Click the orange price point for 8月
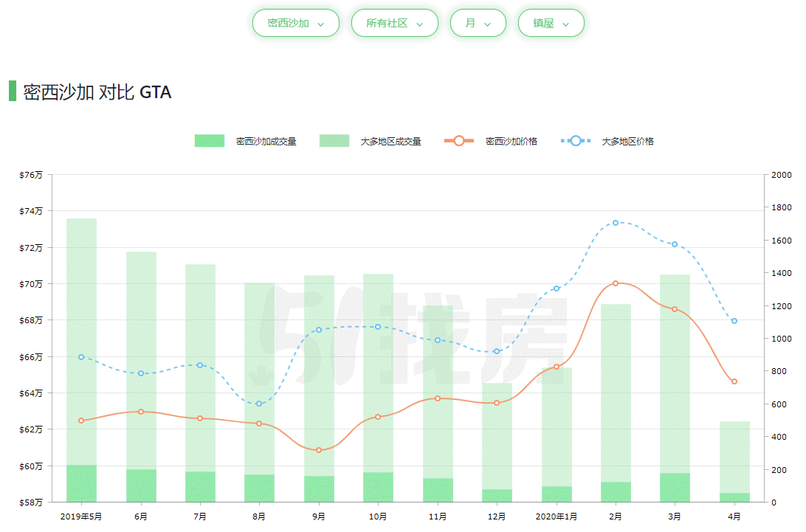This screenshot has height=532, width=806. (x=259, y=424)
